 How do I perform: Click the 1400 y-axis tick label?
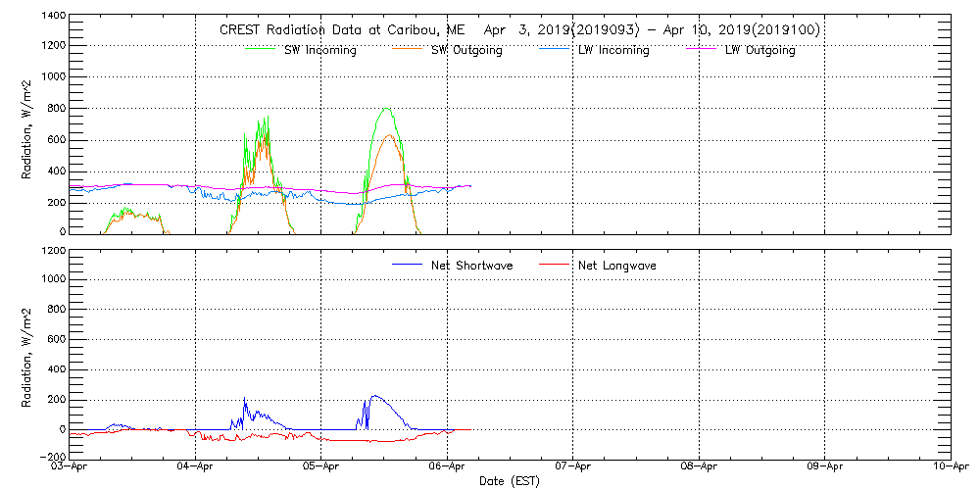(54, 18)
